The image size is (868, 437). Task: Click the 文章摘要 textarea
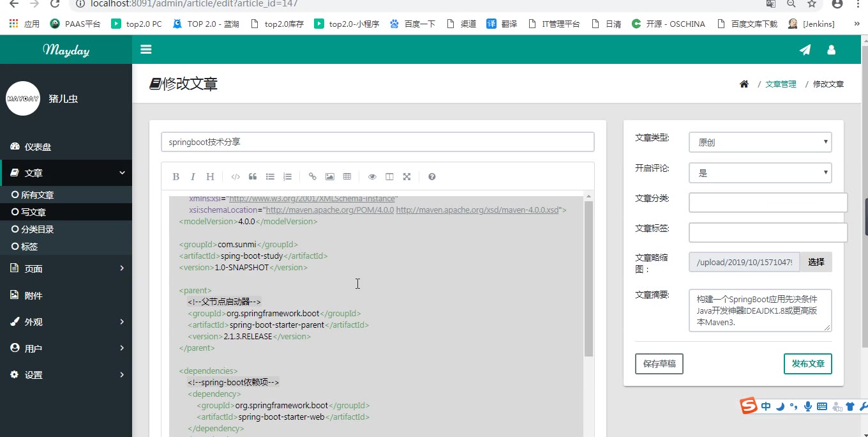tap(760, 310)
